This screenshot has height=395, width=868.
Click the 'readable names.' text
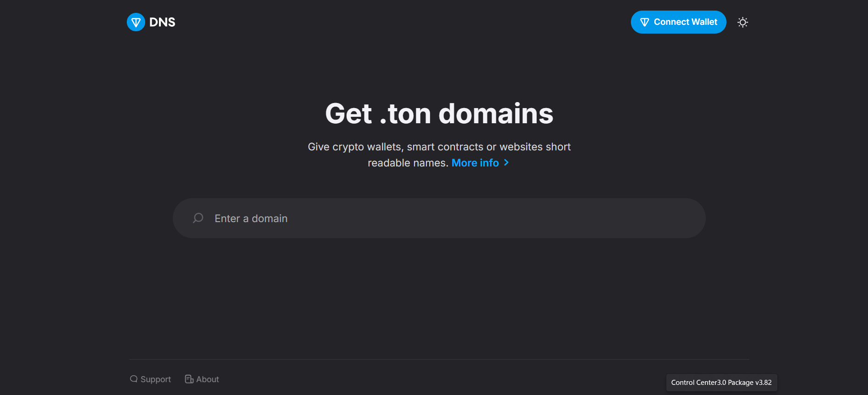tap(408, 163)
